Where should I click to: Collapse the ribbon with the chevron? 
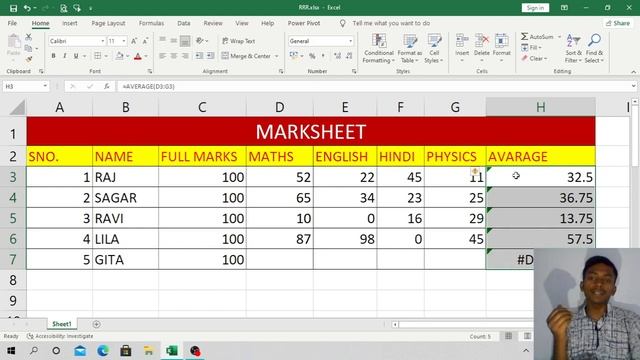[x=633, y=72]
